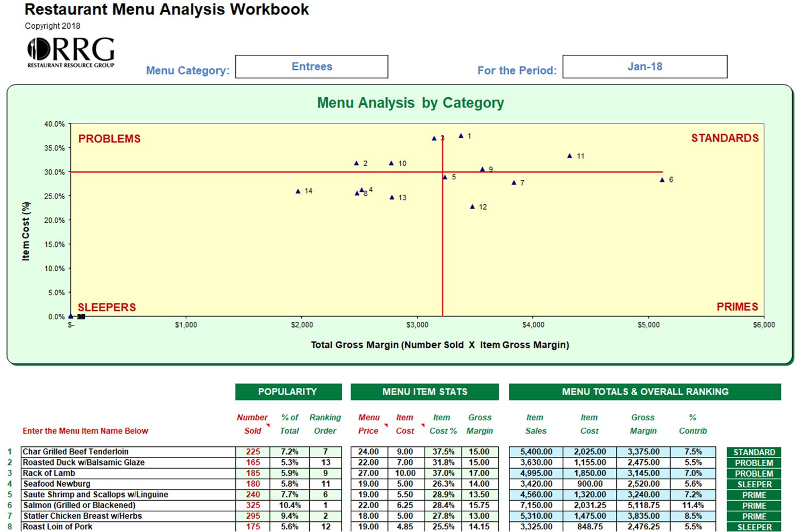Select triangle data point 11 on the chart
This screenshot has width=800, height=532.
tap(570, 156)
